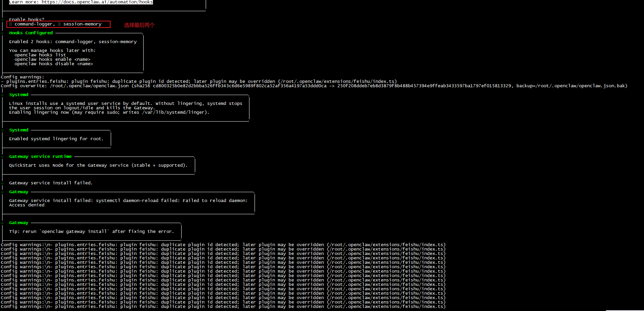Click the diamond marker beside Hooks Configured

2,33
